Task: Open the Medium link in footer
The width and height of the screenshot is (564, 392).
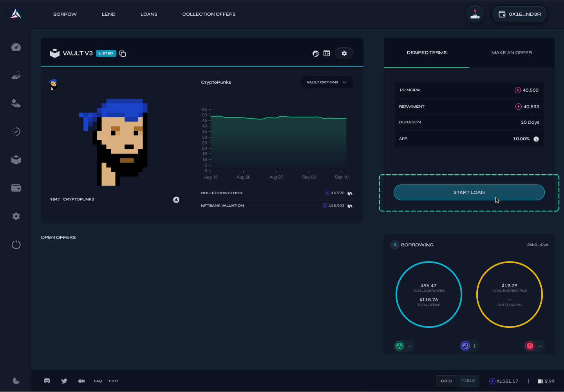Action: coord(81,381)
